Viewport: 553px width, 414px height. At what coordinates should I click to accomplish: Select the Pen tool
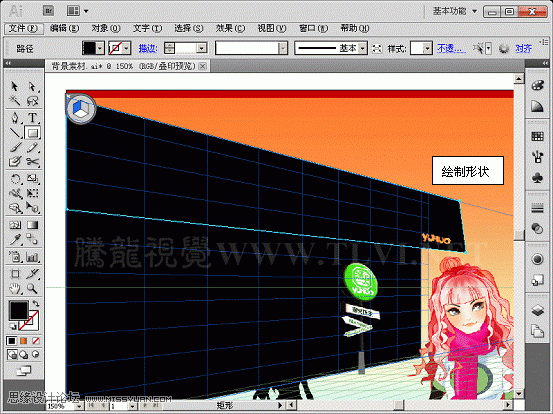14,118
